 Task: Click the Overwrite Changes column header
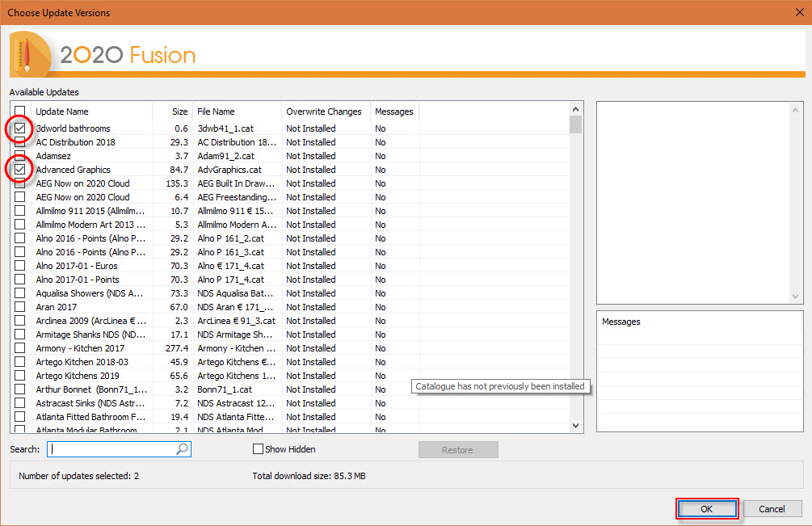coord(323,111)
